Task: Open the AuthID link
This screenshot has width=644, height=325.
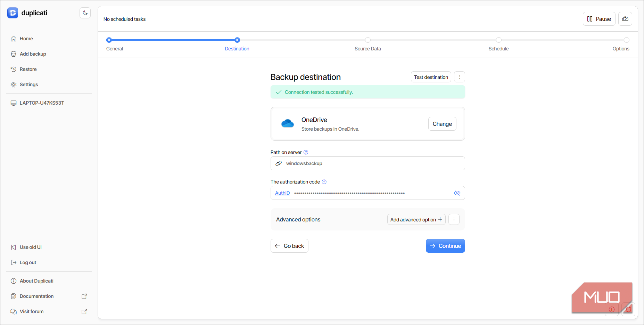Action: coord(282,193)
